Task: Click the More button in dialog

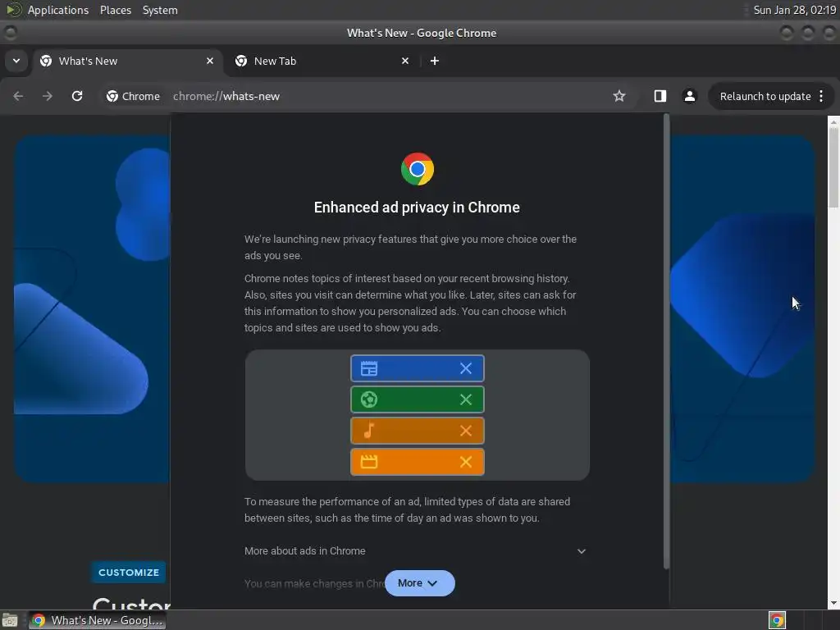Action: [x=419, y=583]
